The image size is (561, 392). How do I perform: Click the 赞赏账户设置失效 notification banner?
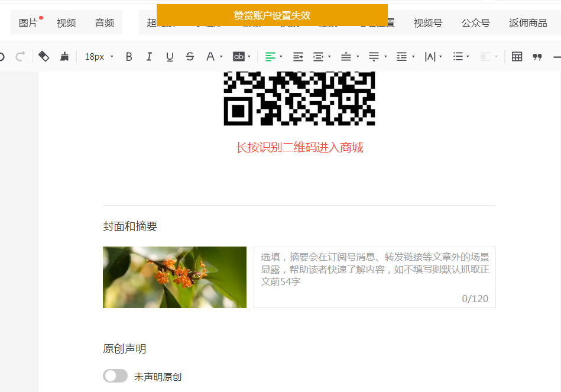pos(273,15)
